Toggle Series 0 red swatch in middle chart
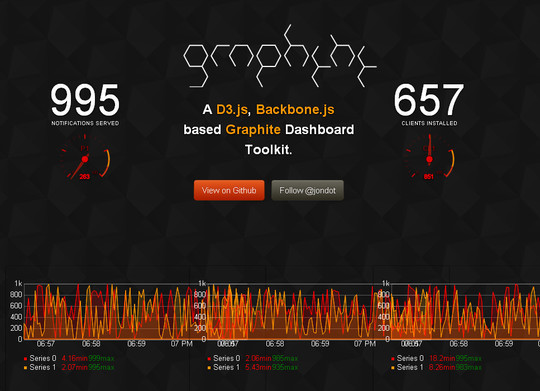 pyautogui.click(x=209, y=359)
